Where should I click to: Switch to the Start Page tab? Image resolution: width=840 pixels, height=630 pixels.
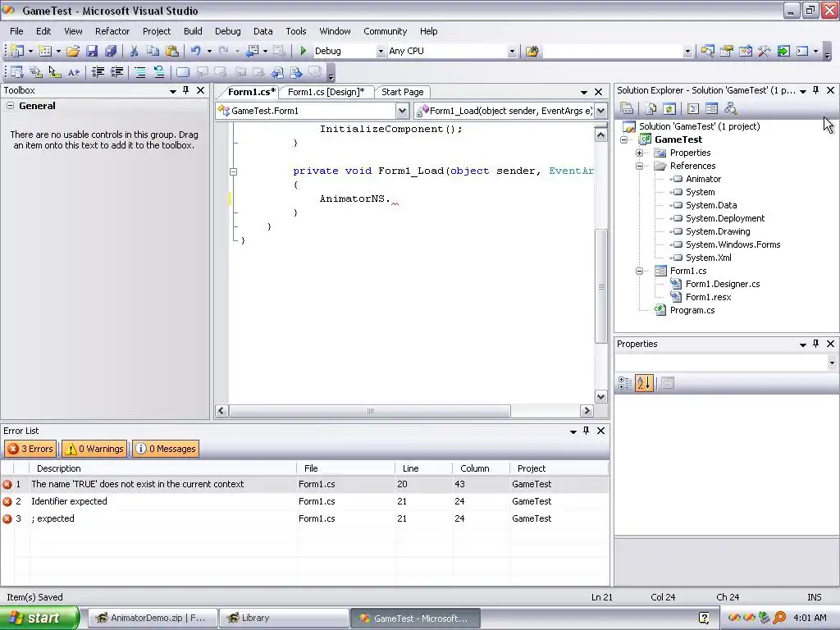(x=402, y=92)
